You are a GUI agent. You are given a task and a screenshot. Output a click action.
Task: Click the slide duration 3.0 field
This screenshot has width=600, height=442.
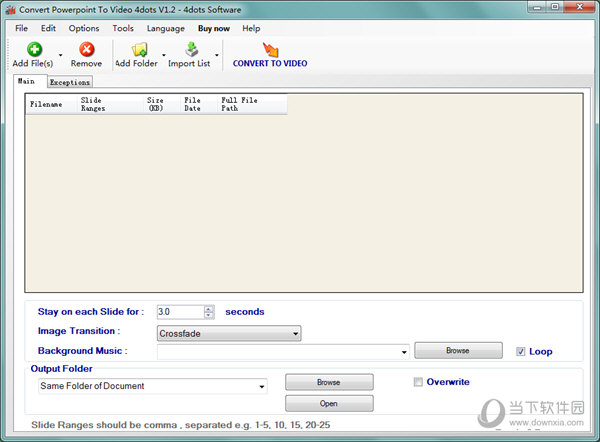pos(181,312)
